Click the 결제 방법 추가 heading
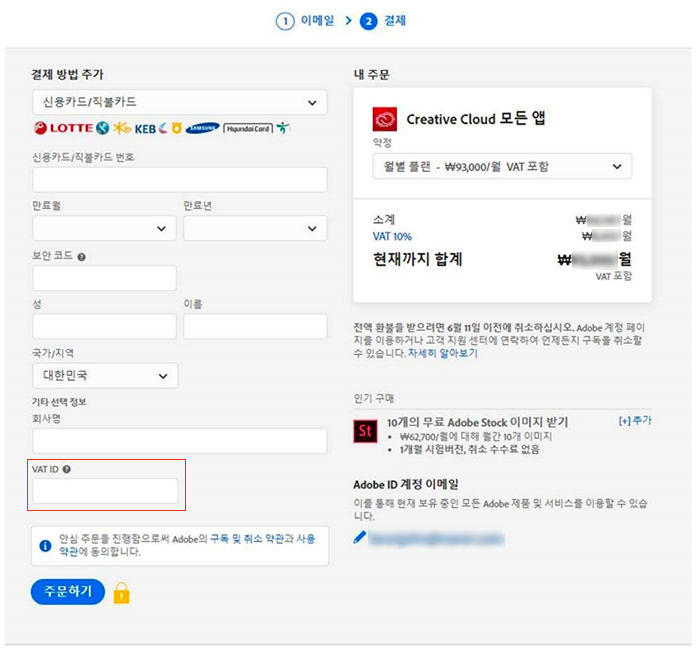Viewport: 700px width, 649px height. tap(67, 74)
